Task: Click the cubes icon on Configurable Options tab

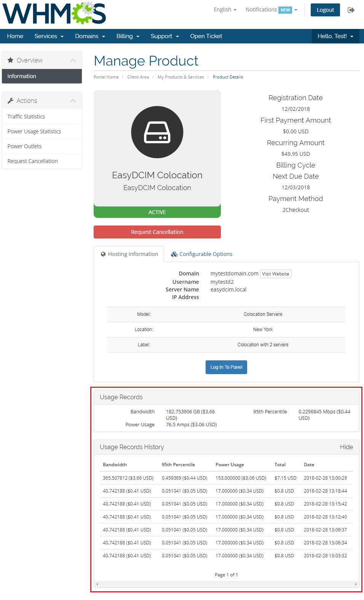Action: 174,254
